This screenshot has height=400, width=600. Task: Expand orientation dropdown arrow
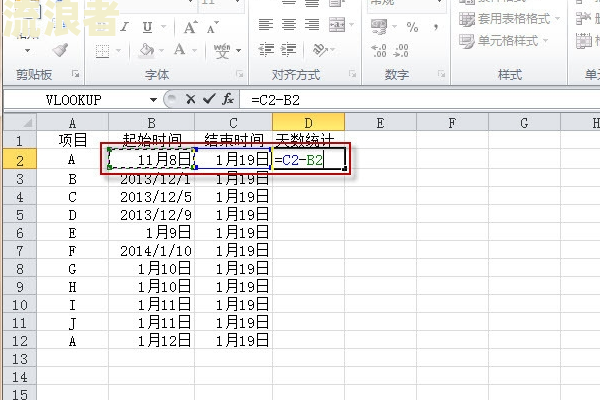coord(333,50)
